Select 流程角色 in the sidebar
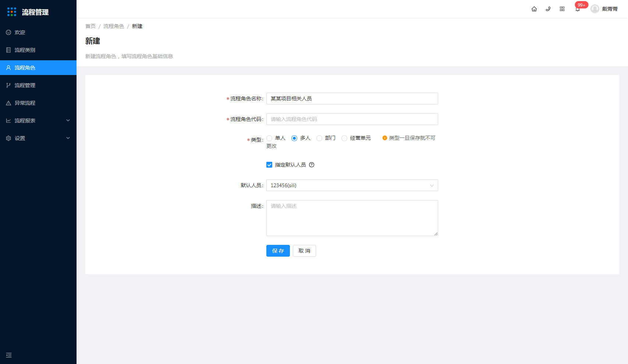628x364 pixels. 38,68
